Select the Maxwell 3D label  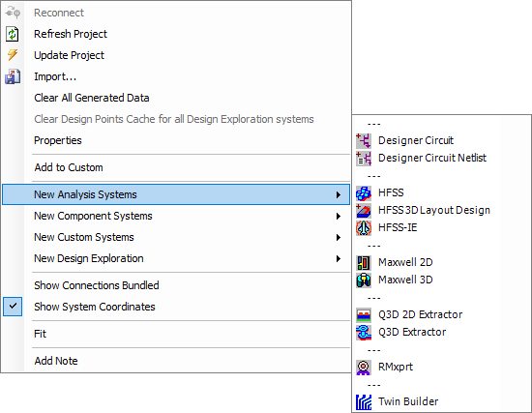click(x=405, y=280)
